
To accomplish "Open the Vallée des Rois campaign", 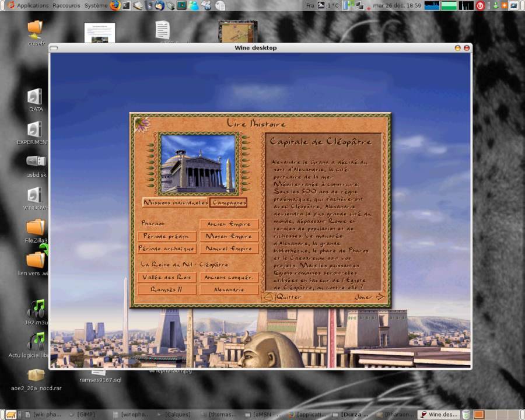I will [x=167, y=278].
